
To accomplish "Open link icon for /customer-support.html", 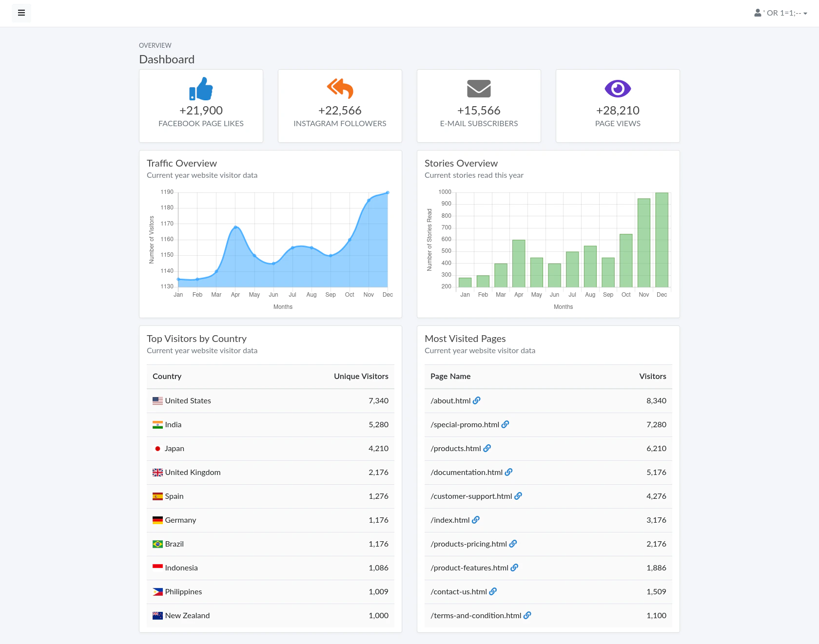I will pyautogui.click(x=518, y=496).
